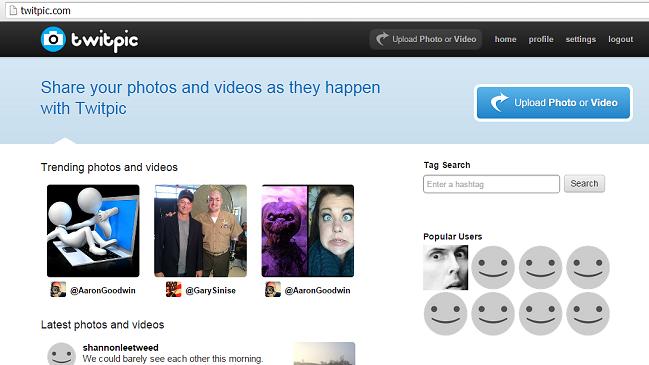Open @GarySinise username link
Image resolution: width=649 pixels, height=365 pixels.
[211, 291]
